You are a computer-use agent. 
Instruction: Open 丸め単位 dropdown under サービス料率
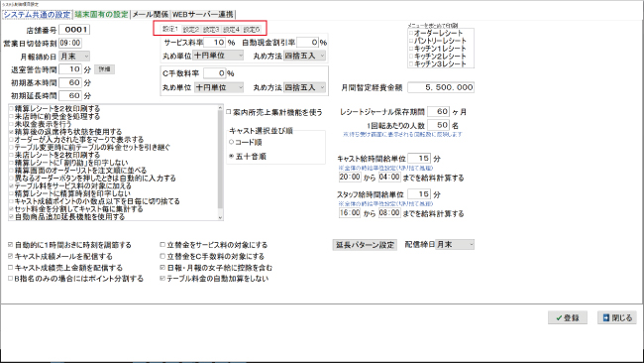click(218, 56)
